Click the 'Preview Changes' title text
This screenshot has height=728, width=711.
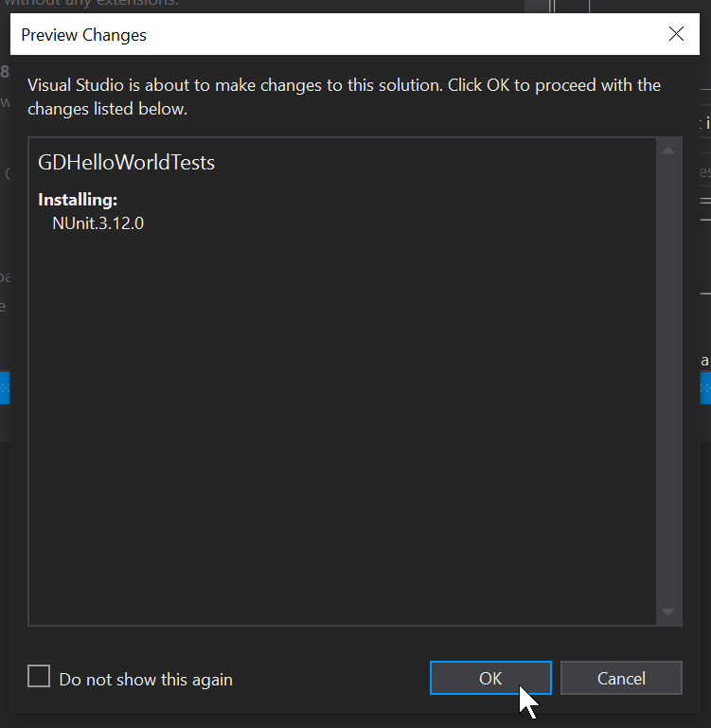point(83,35)
